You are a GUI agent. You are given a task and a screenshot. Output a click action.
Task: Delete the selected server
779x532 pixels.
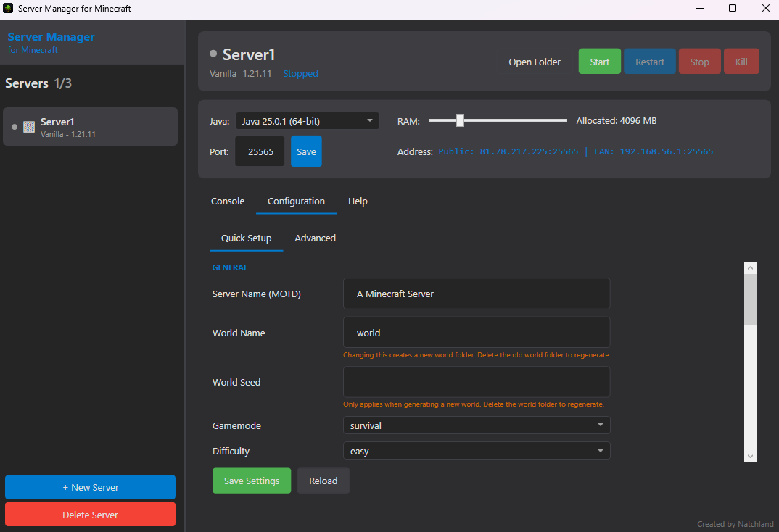90,514
